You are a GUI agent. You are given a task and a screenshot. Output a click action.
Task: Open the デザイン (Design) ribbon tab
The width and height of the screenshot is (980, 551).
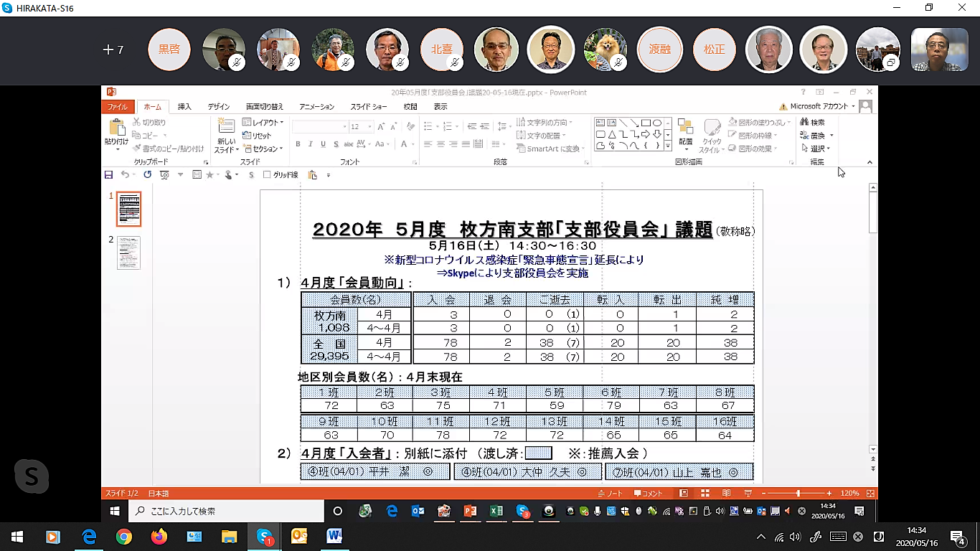pos(219,107)
